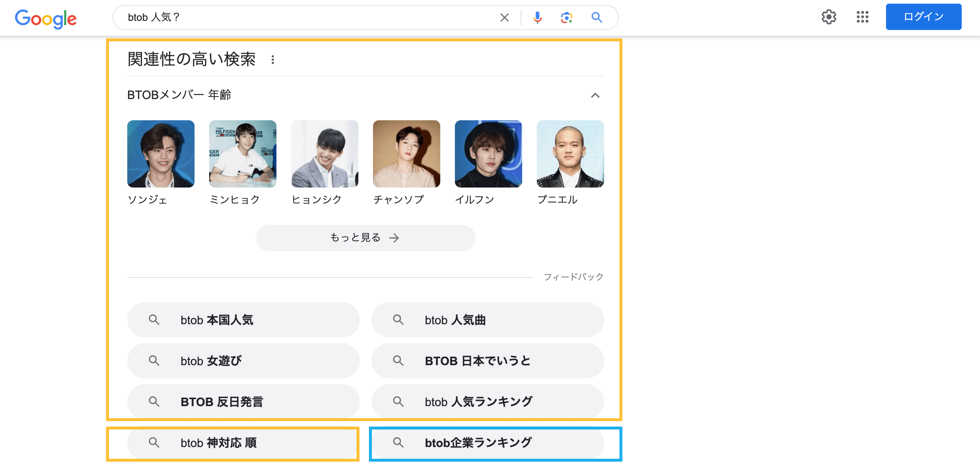Image resolution: width=980 pixels, height=473 pixels.
Task: Click the フィードバック link
Action: (x=573, y=277)
